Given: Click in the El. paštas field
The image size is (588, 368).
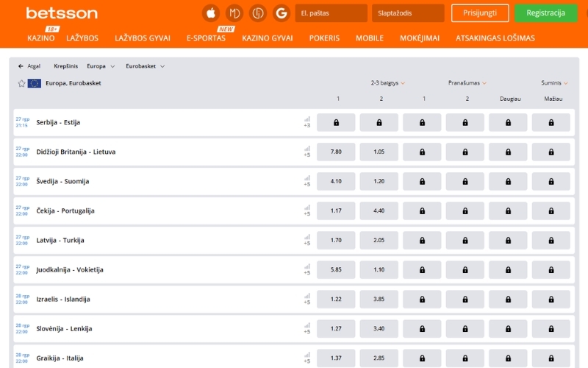Looking at the screenshot, I should coord(331,13).
